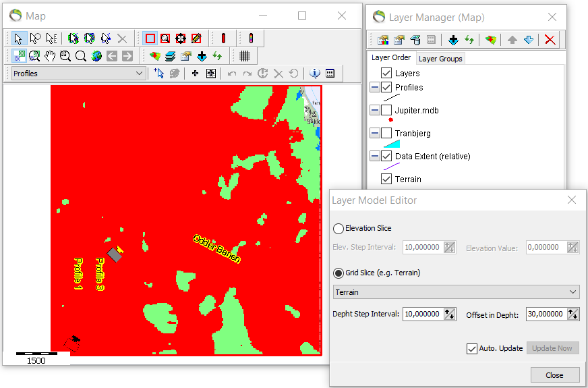
Task: Switch to the Layer Order tab
Action: pyautogui.click(x=391, y=58)
